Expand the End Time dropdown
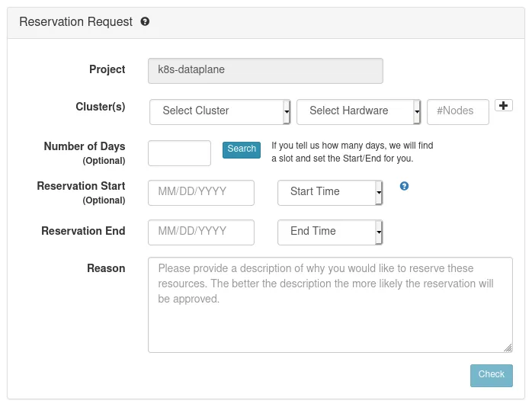The height and width of the screenshot is (407, 532). click(x=330, y=232)
